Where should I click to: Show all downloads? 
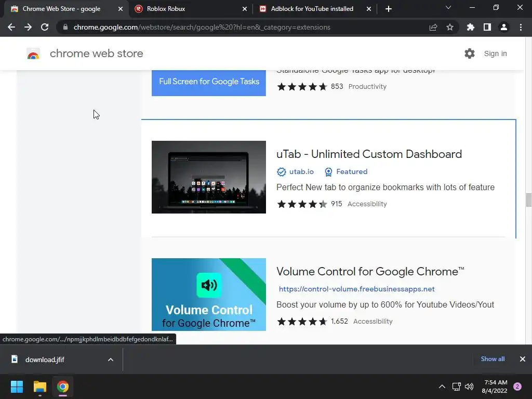tap(493, 359)
